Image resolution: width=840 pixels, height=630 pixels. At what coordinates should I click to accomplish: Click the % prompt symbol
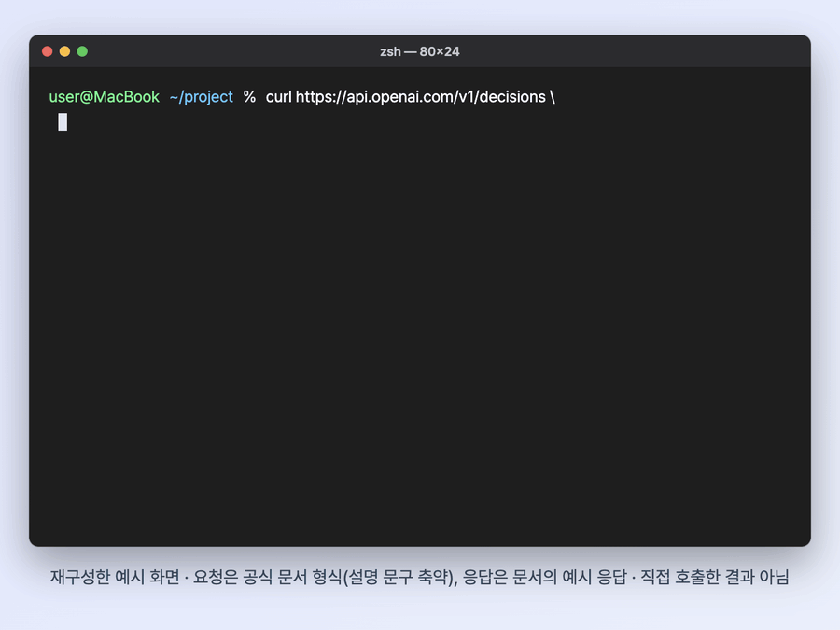coord(249,97)
